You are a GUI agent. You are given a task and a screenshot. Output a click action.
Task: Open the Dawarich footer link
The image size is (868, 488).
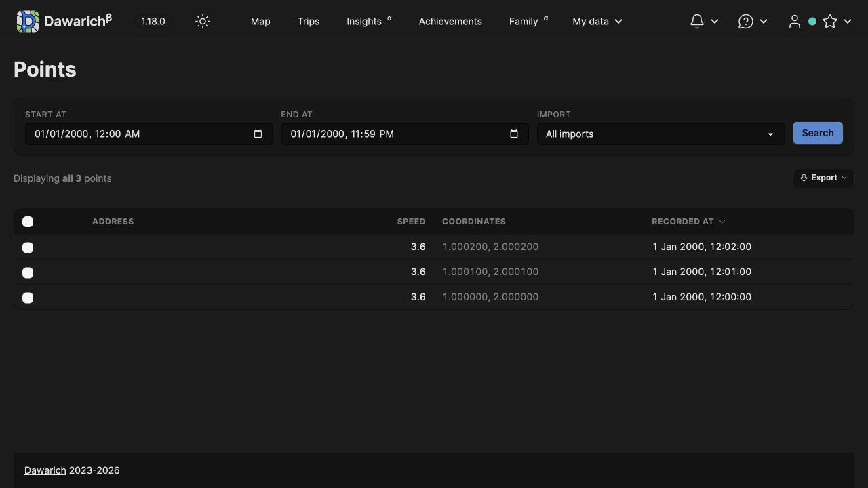[x=45, y=470]
